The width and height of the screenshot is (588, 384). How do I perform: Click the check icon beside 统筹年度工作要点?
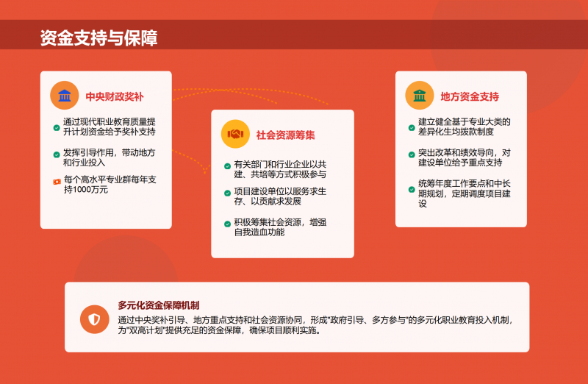412,189
